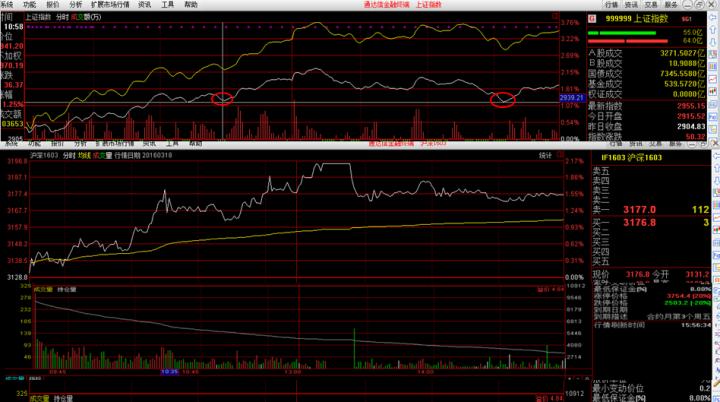Image resolution: width=720 pixels, height=402 pixels.
Task: Select 成交量 tab in the volume sub-chart
Action: coord(44,289)
